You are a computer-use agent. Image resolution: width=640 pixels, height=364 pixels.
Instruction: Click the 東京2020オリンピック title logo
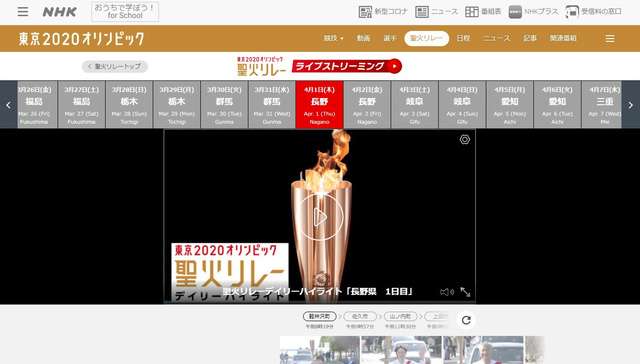tap(81, 39)
